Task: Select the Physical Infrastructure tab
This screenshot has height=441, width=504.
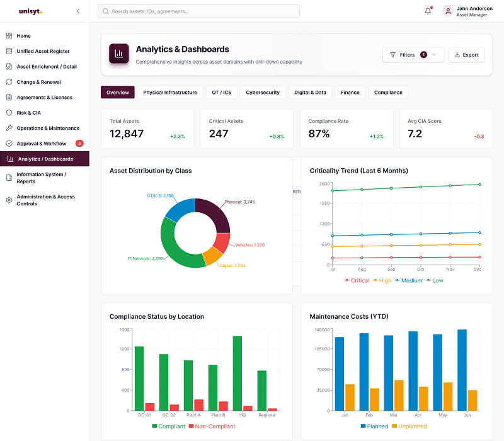Action: [x=170, y=92]
